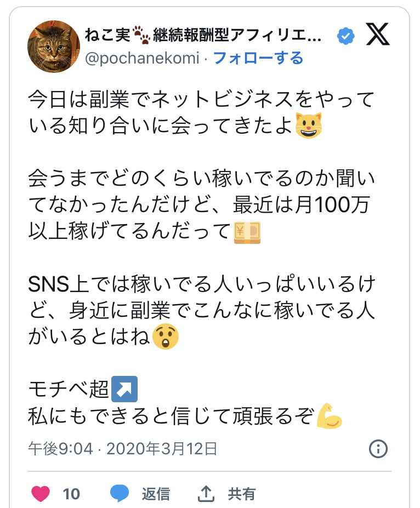
Task: Click the paw prints emoji in display name
Action: point(141,36)
